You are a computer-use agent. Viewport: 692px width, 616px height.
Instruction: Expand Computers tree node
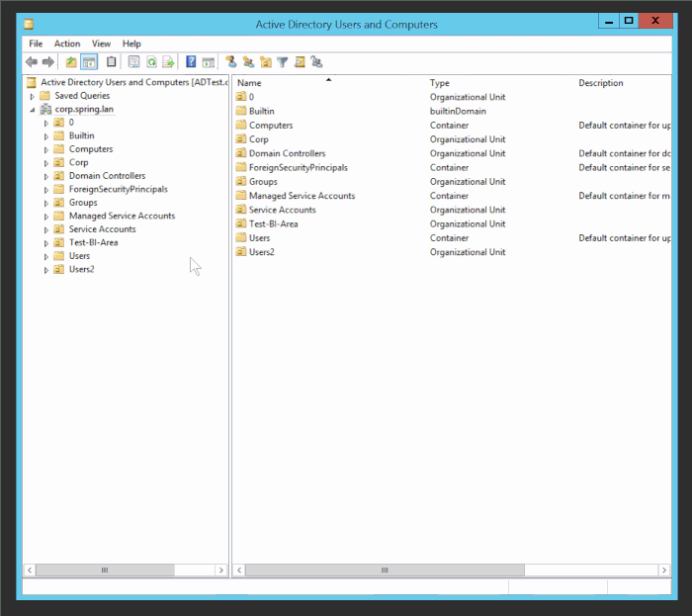coord(45,149)
